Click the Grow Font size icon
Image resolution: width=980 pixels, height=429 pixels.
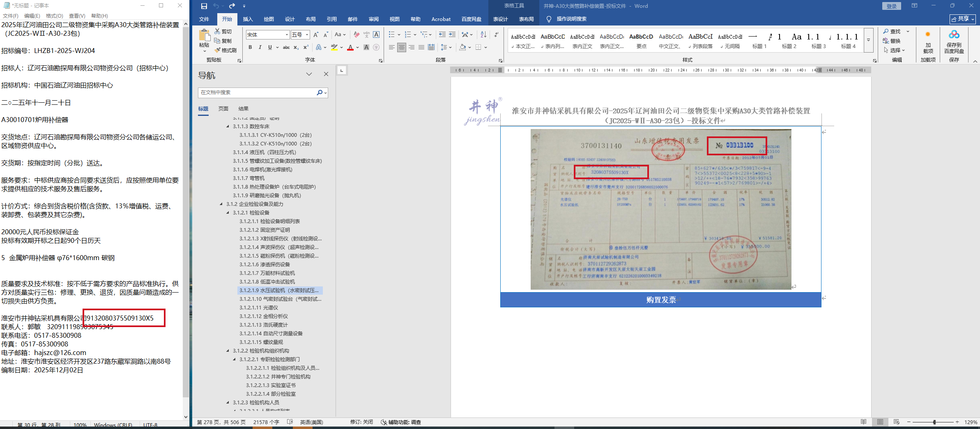(x=315, y=35)
